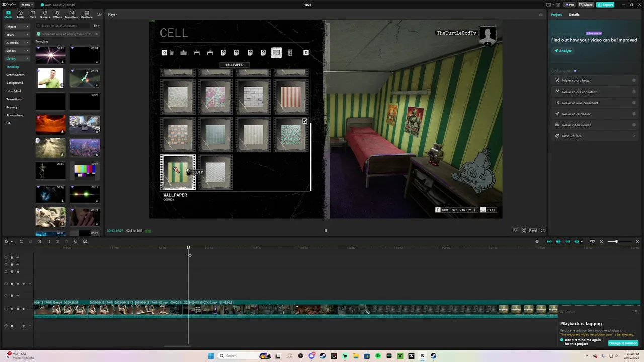Split the clip at the playhead
Image resolution: width=644 pixels, height=362 pixels.
[x=40, y=242]
